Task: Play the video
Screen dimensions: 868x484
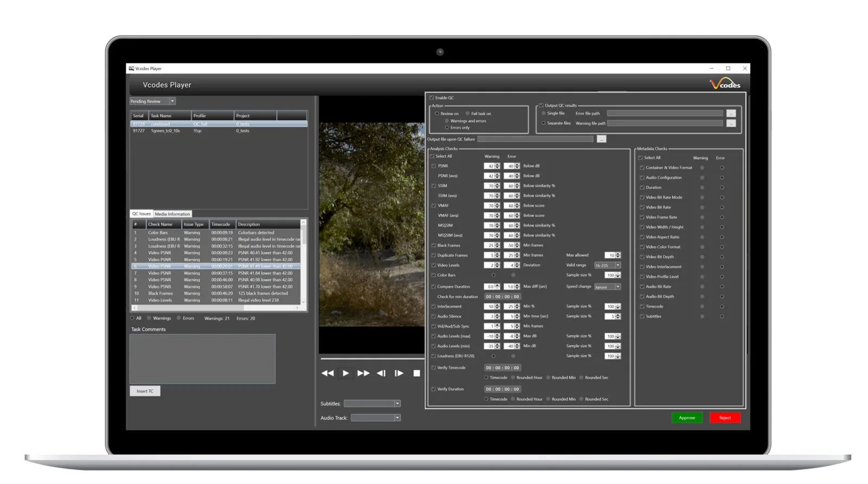Action: point(346,373)
